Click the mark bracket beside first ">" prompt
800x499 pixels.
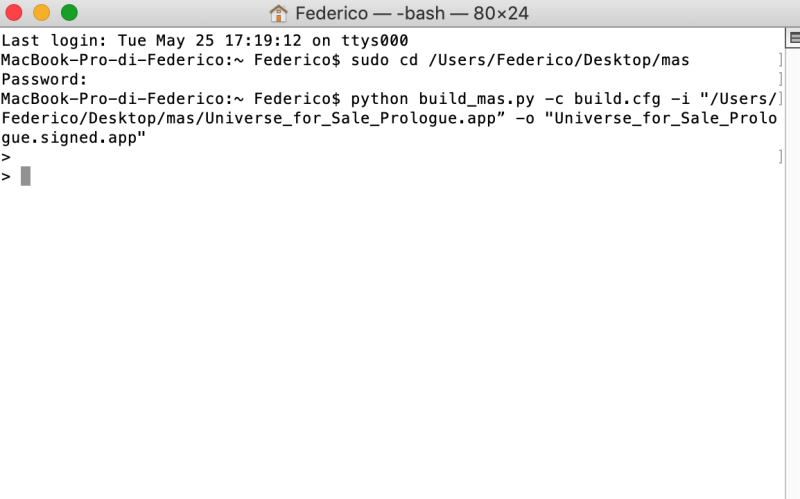click(x=780, y=157)
